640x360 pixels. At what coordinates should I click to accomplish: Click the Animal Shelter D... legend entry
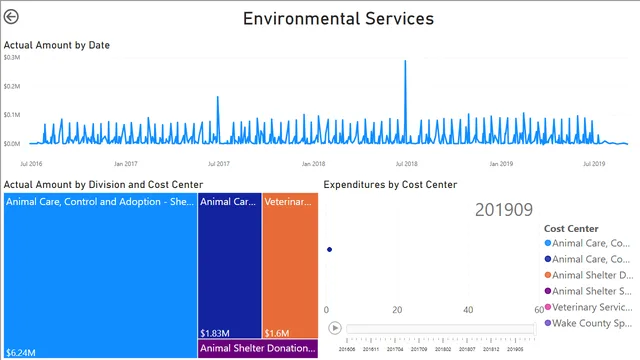click(x=589, y=275)
